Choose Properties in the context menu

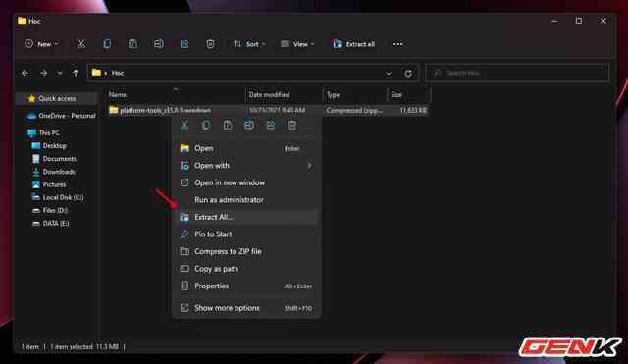pyautogui.click(x=246, y=286)
